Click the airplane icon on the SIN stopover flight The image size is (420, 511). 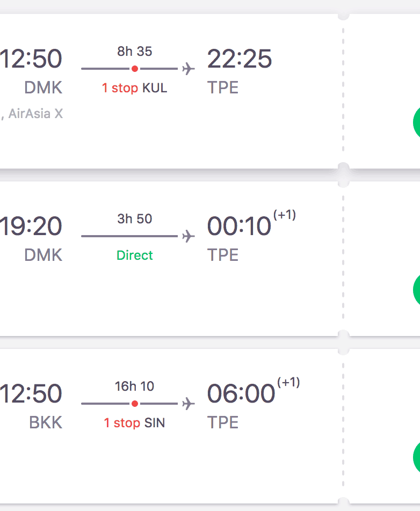[188, 404]
